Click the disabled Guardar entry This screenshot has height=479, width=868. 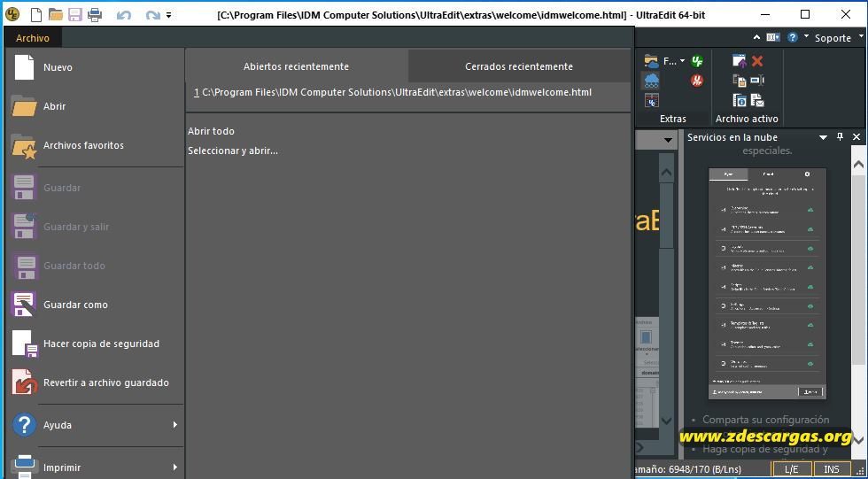pyautogui.click(x=94, y=188)
